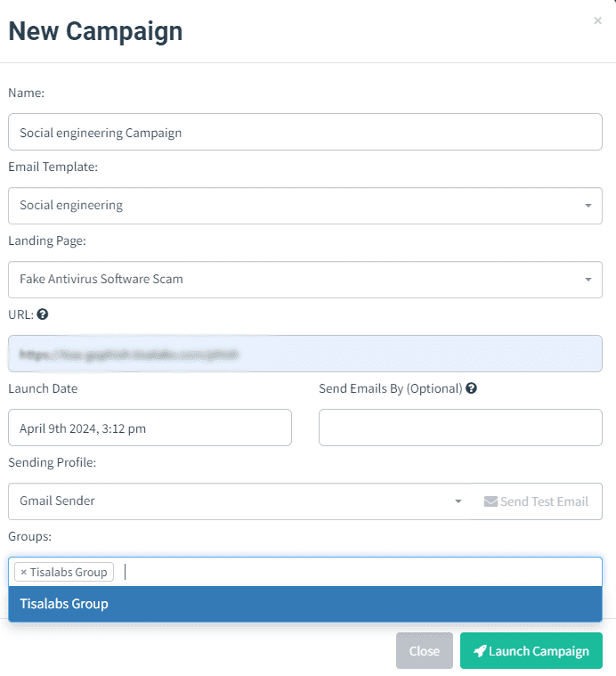
Task: Click the Launch Campaign button
Action: tap(531, 650)
